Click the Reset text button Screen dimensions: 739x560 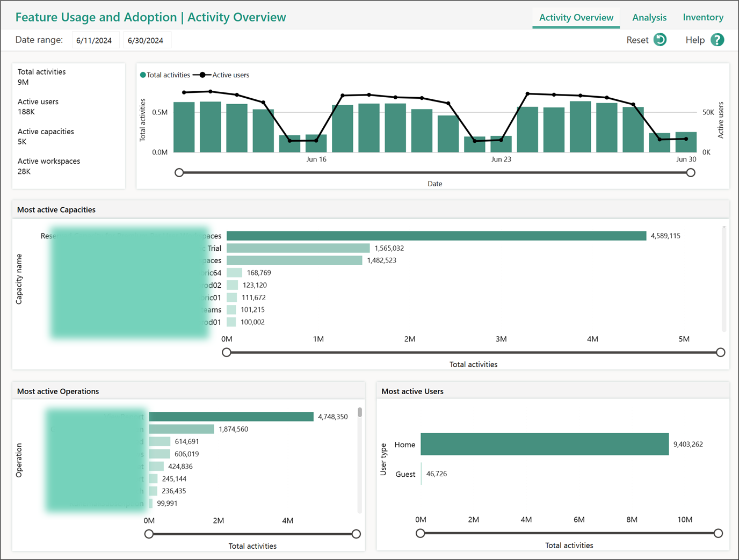coord(637,40)
